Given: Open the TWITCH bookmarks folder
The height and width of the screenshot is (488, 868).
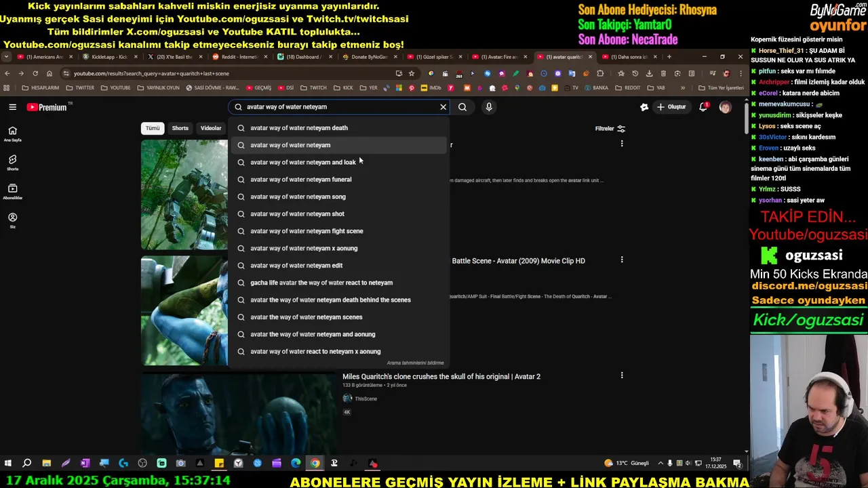Looking at the screenshot, I should click(x=313, y=87).
